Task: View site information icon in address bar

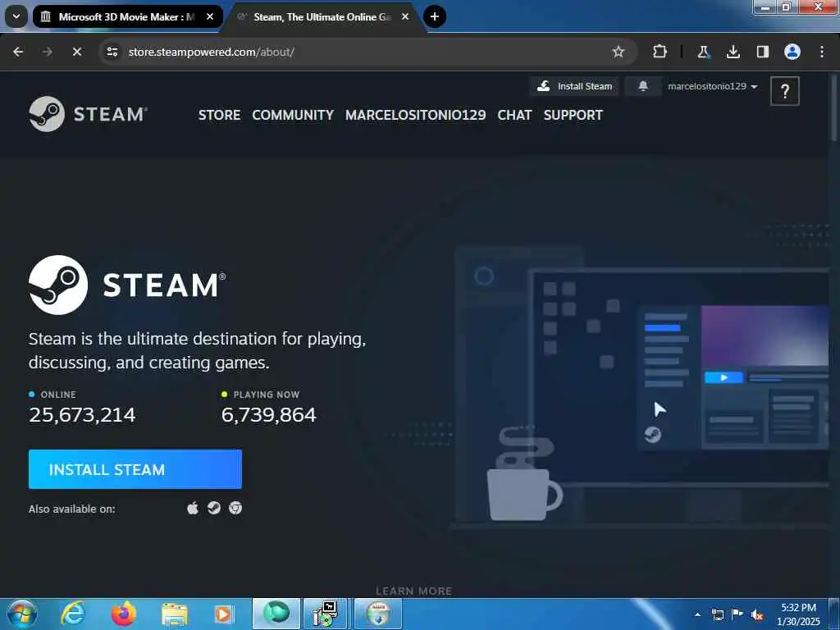Action: (x=112, y=52)
